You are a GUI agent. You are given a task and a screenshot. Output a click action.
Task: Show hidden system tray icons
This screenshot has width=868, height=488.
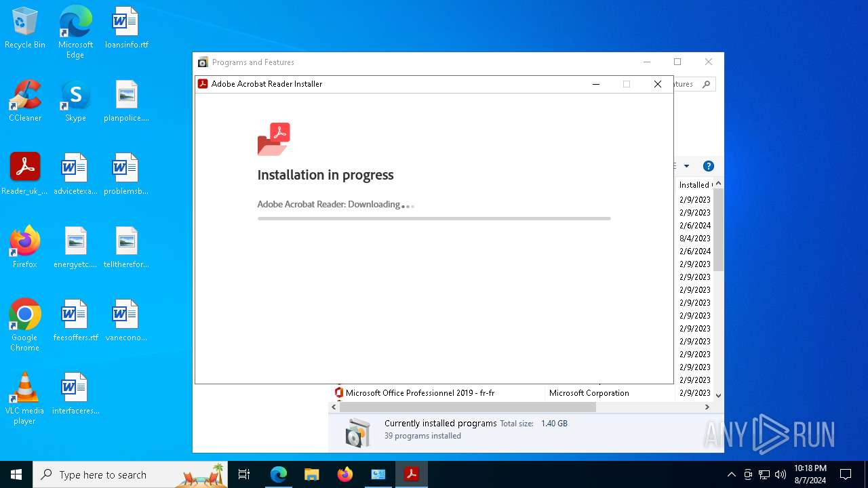[x=731, y=474]
